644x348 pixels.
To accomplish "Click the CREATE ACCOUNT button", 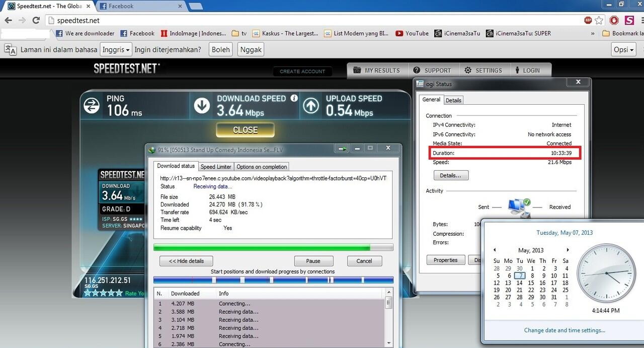I will [x=302, y=72].
